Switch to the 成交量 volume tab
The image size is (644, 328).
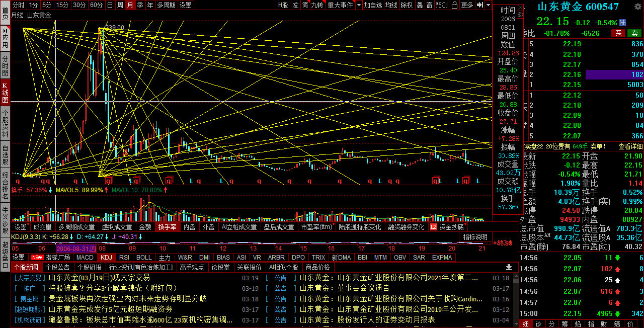click(42, 227)
